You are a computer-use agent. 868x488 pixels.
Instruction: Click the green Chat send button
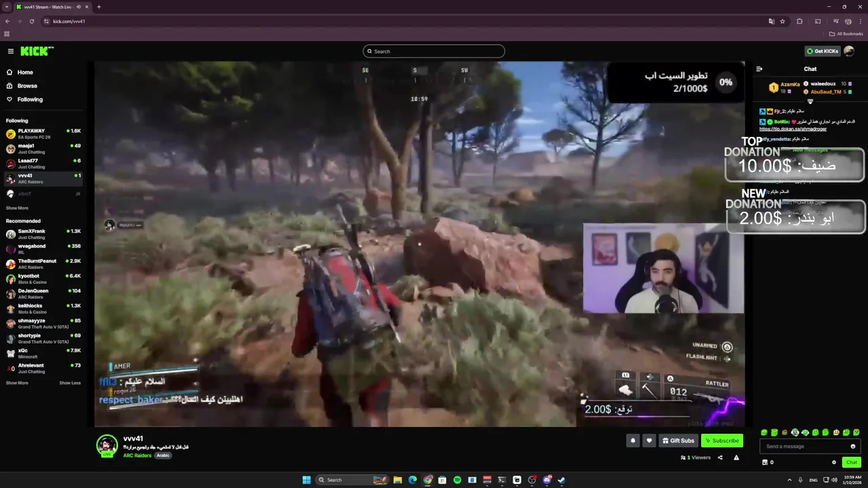click(852, 462)
